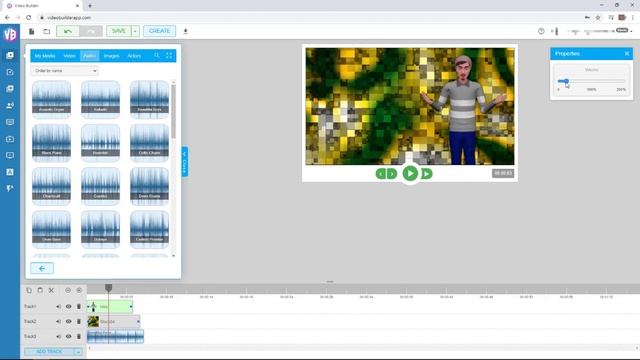Click the CREATE button
The width and height of the screenshot is (640, 360).
pyautogui.click(x=160, y=31)
